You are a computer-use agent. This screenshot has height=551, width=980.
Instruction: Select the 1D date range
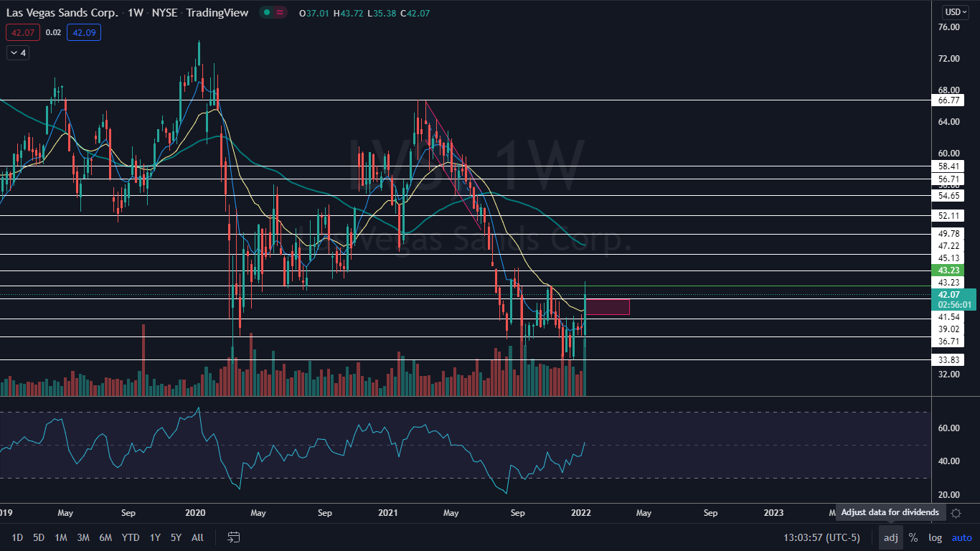(x=17, y=537)
